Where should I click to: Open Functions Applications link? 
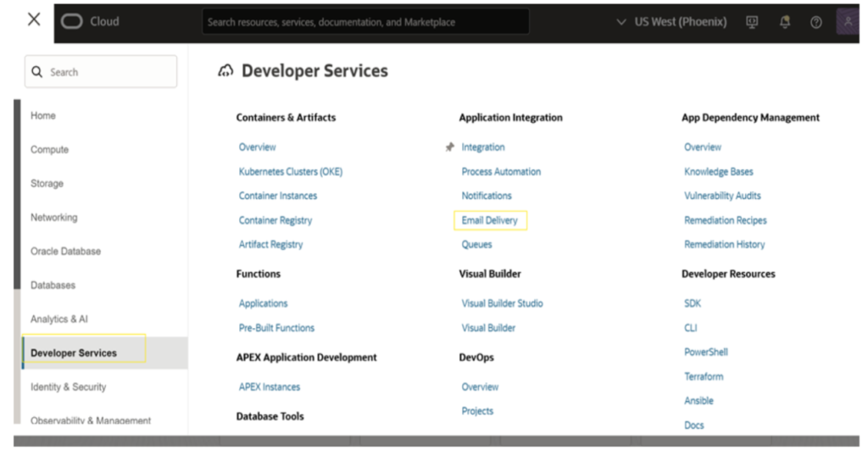click(263, 303)
